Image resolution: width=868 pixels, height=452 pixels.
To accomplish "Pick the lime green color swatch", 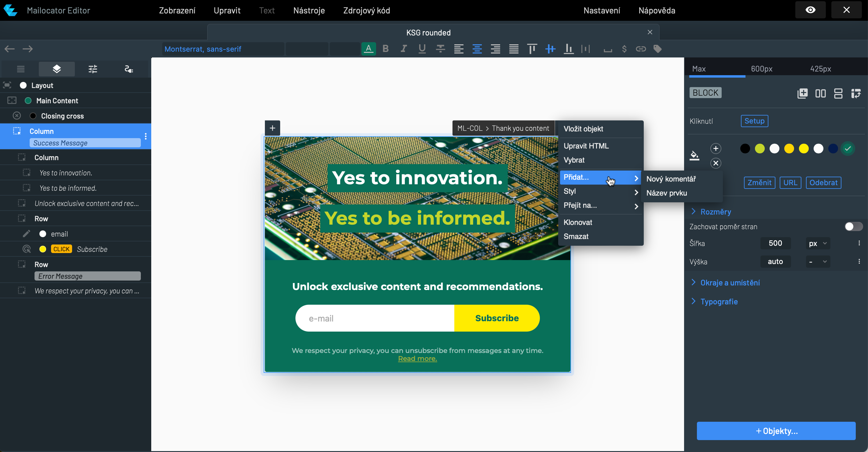I will click(760, 148).
